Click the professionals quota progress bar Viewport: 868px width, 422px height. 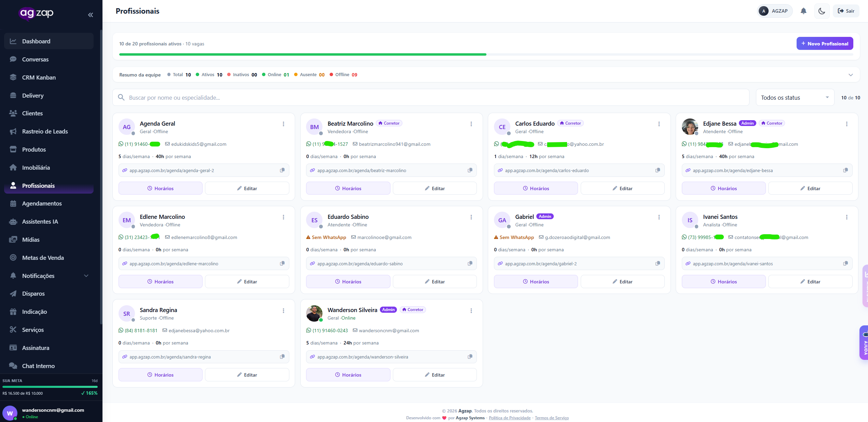(x=486, y=55)
